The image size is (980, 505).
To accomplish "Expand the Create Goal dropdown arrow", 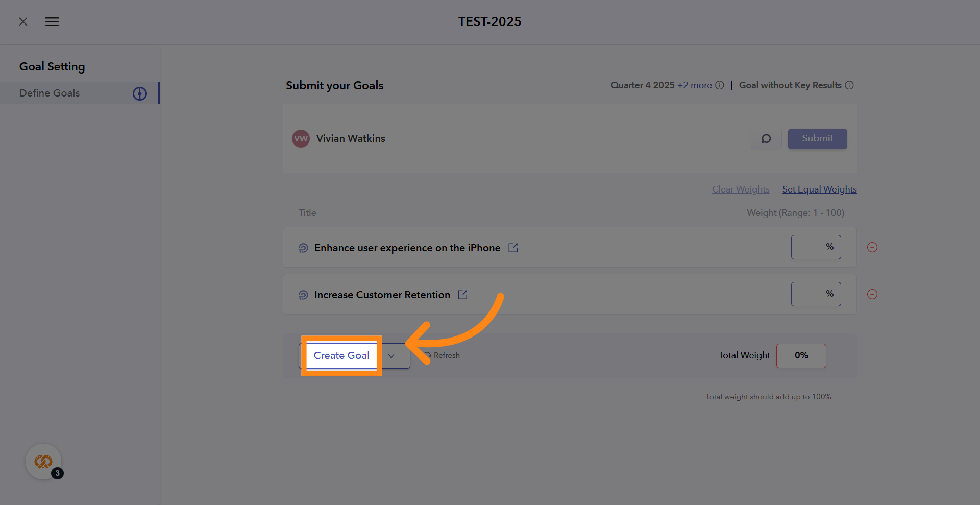I will pos(391,356).
